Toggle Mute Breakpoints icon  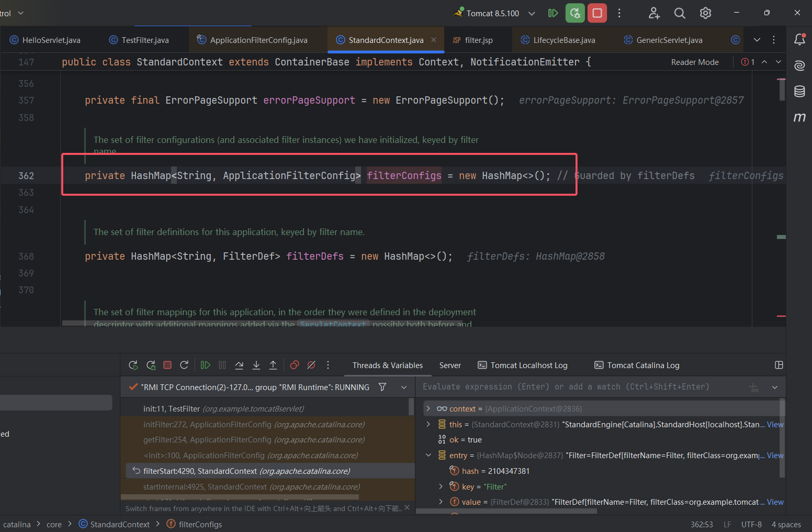[x=311, y=365]
